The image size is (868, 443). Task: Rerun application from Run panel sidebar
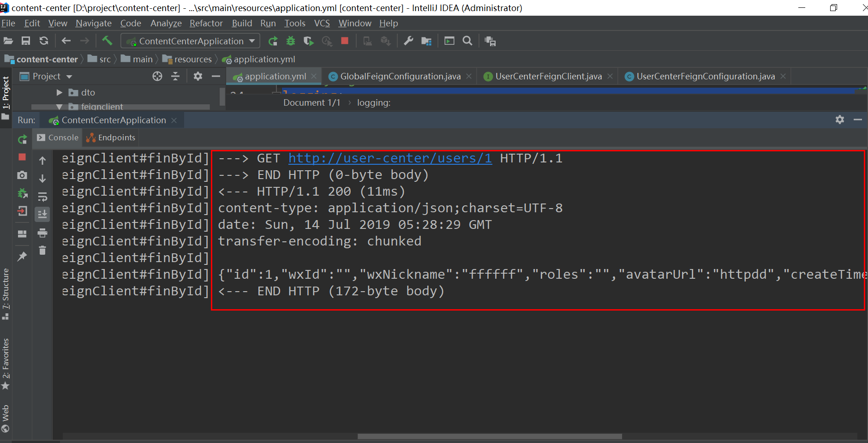coord(22,139)
